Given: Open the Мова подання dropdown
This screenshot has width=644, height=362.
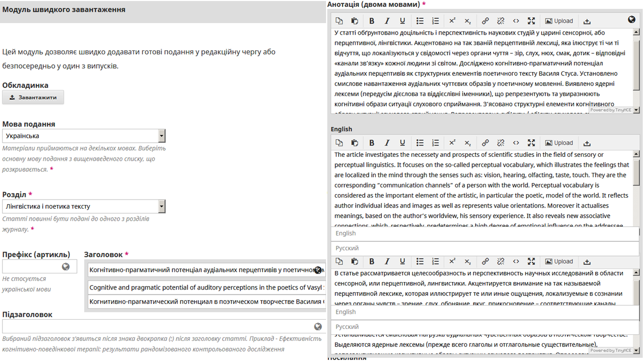Looking at the screenshot, I should pyautogui.click(x=161, y=136).
